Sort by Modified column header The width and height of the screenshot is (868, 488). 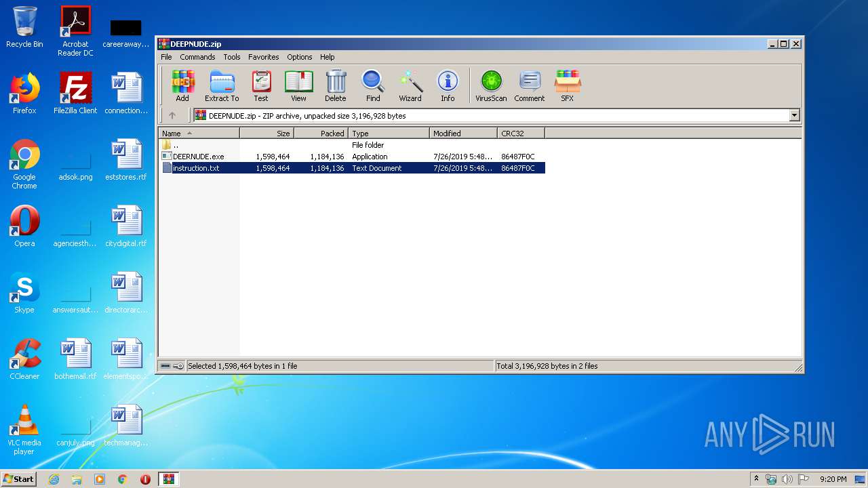(x=463, y=134)
